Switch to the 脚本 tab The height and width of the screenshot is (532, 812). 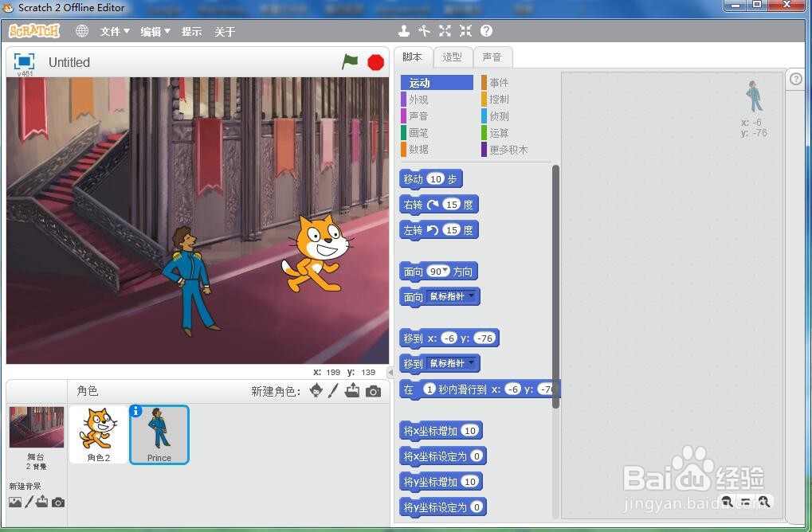pyautogui.click(x=413, y=57)
